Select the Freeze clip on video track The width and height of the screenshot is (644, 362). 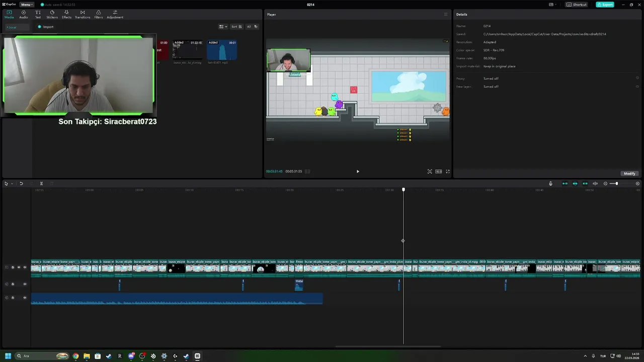(x=299, y=268)
